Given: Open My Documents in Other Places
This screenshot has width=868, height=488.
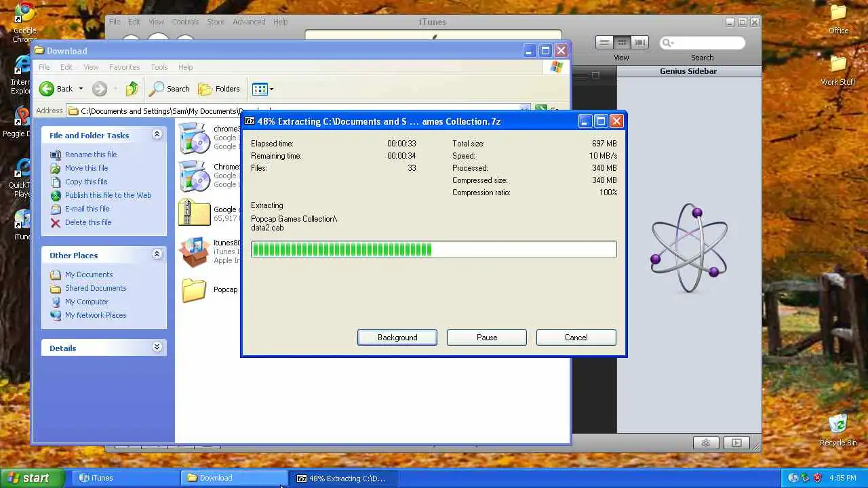Looking at the screenshot, I should point(89,274).
